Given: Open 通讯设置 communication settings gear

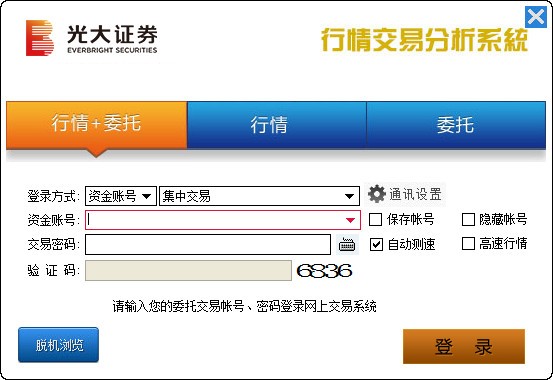Looking at the screenshot, I should pyautogui.click(x=405, y=194).
